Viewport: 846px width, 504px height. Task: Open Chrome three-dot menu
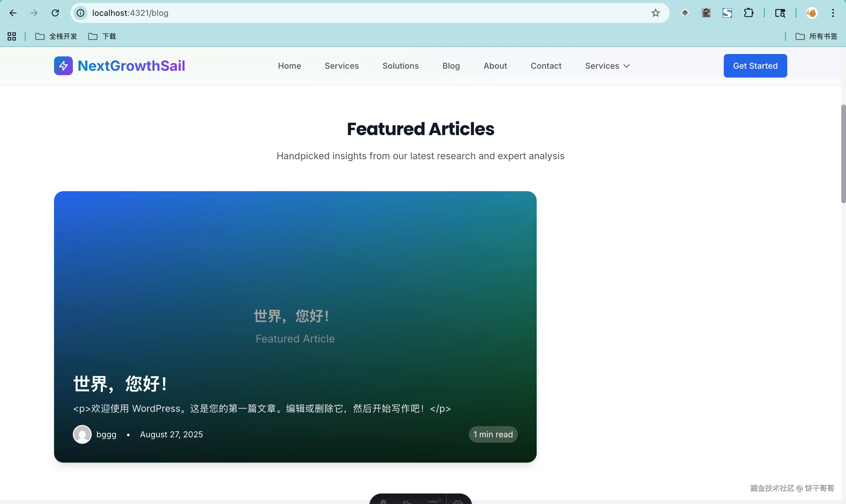click(833, 13)
